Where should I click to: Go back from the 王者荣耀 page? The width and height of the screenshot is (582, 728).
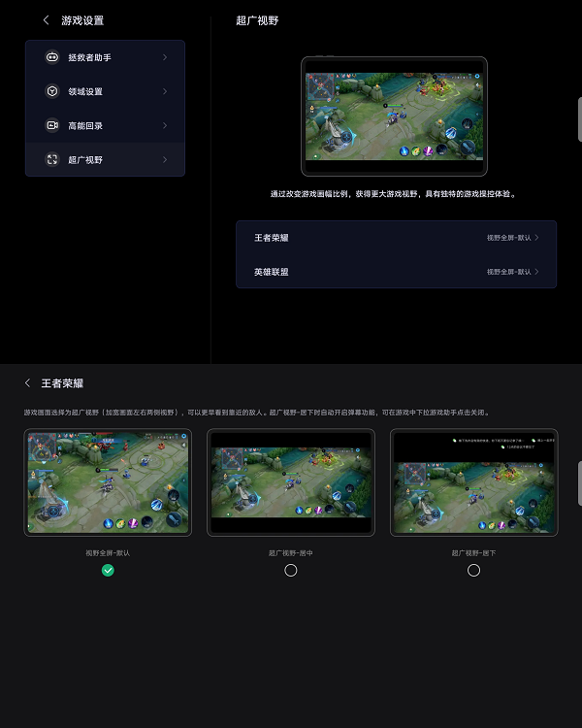point(28,383)
